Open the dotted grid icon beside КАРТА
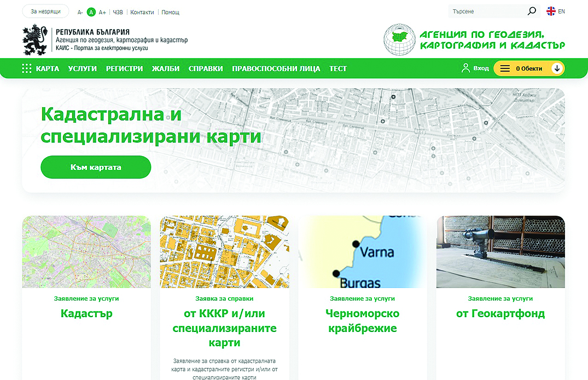Viewport: 588px width, 380px height. coord(26,68)
